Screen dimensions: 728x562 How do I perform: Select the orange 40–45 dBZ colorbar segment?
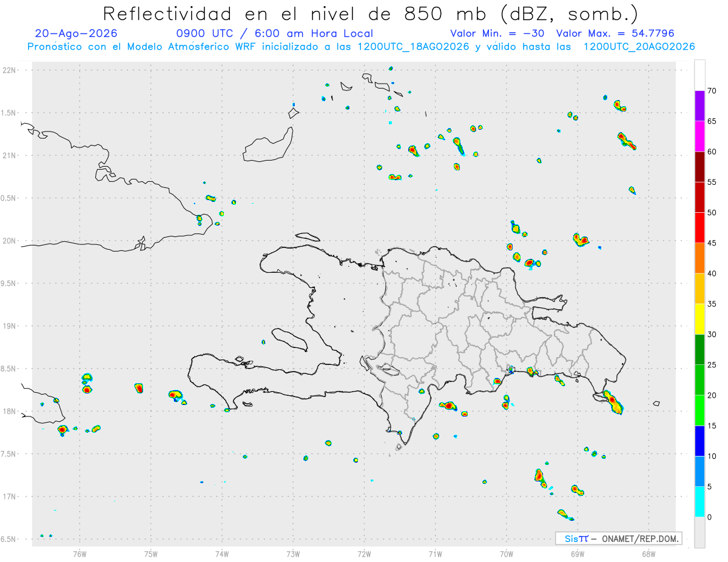pos(699,258)
